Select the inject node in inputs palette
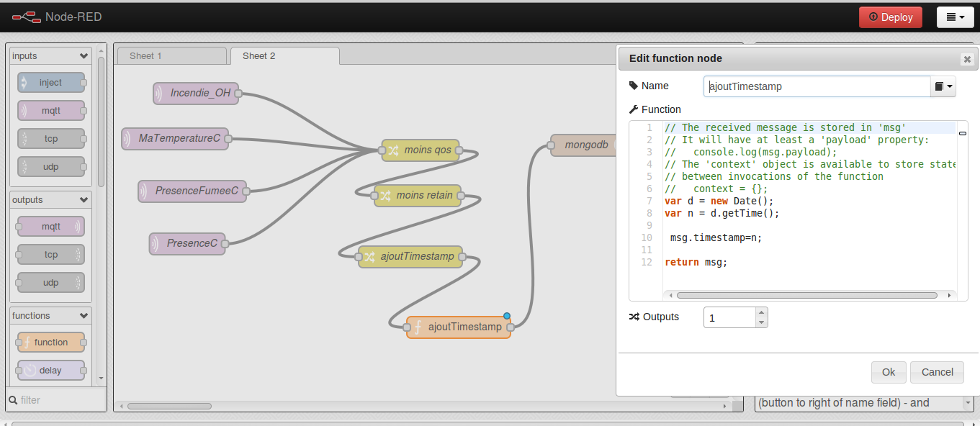 pyautogui.click(x=51, y=83)
